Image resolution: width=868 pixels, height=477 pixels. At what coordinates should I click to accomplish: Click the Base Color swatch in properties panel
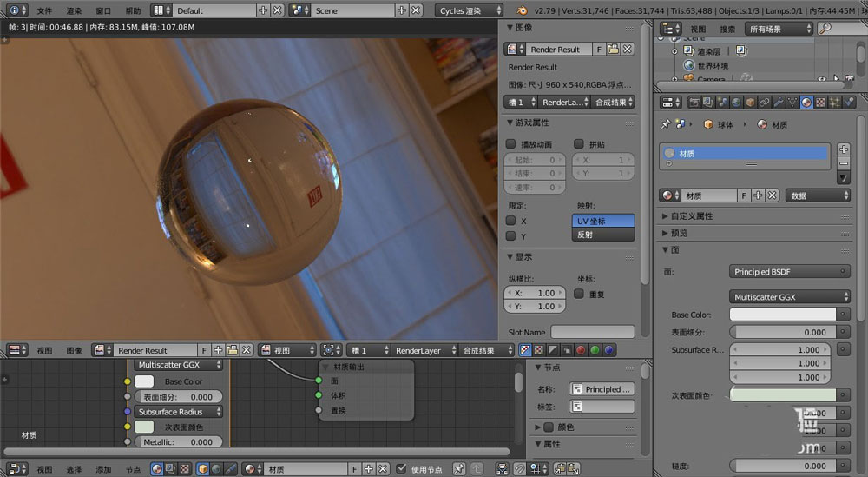pos(783,315)
